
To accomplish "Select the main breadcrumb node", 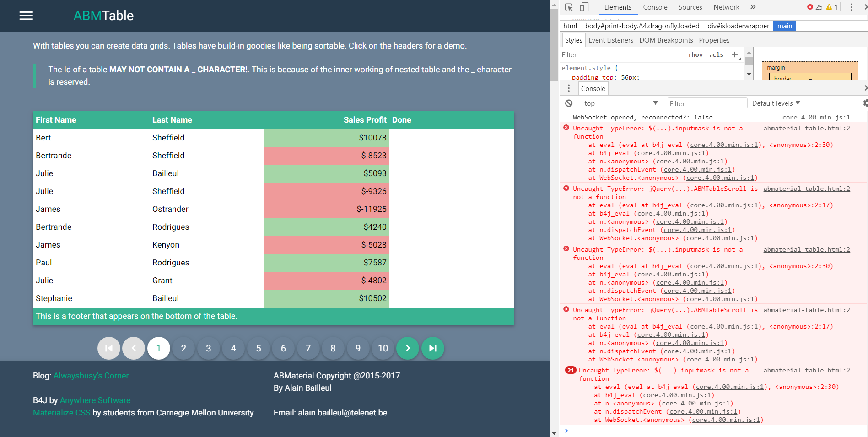I will (x=785, y=26).
